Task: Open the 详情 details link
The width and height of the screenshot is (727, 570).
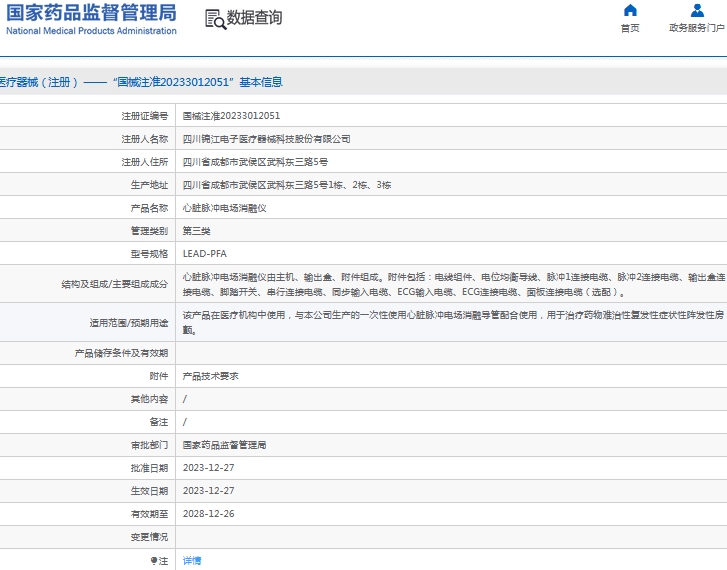Action: (192, 561)
